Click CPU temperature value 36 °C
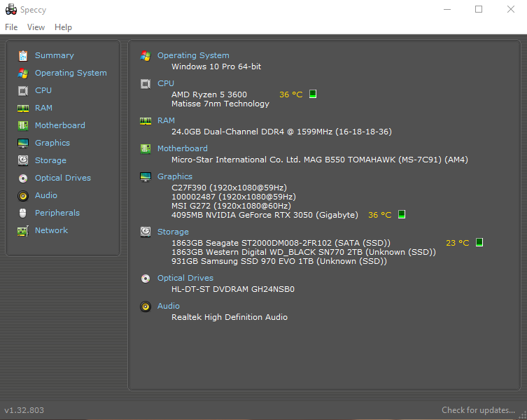This screenshot has width=527, height=420. click(x=291, y=94)
